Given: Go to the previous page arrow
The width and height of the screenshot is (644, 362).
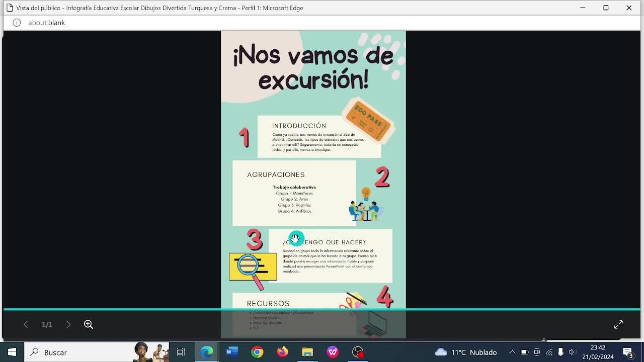Looking at the screenshot, I should pos(26,324).
